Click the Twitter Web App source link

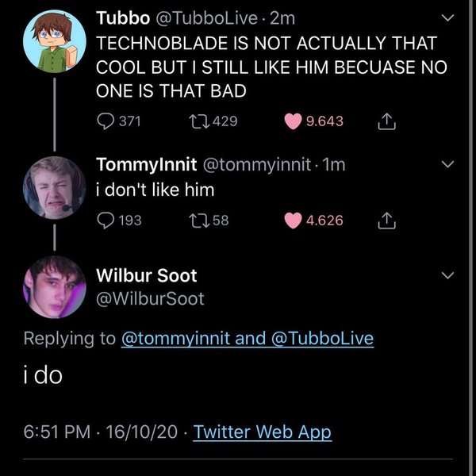(262, 432)
